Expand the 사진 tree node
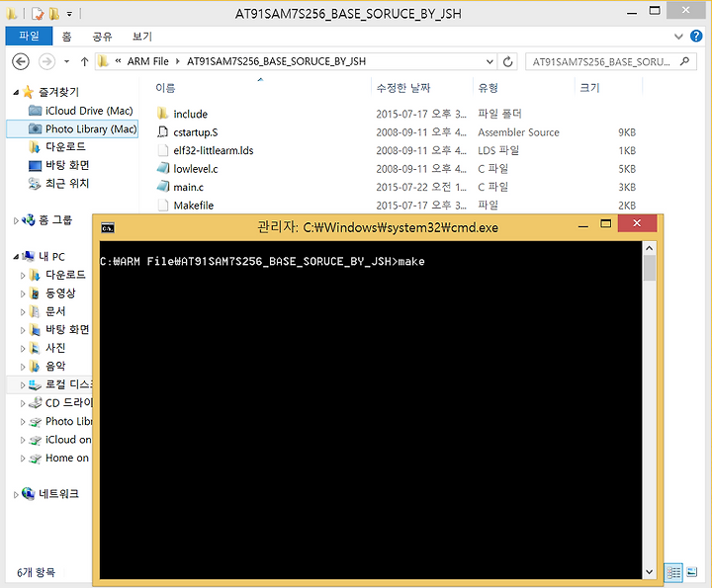This screenshot has height=588, width=712. (x=23, y=349)
